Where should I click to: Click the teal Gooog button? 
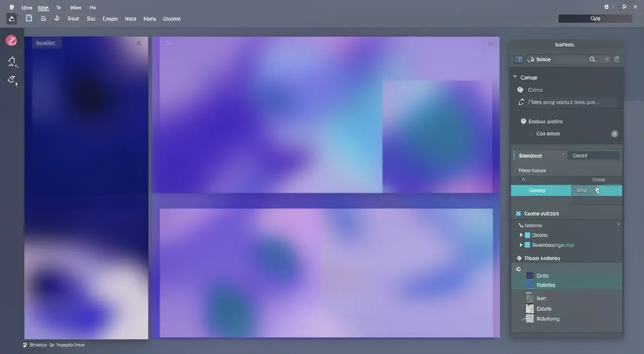coord(541,191)
